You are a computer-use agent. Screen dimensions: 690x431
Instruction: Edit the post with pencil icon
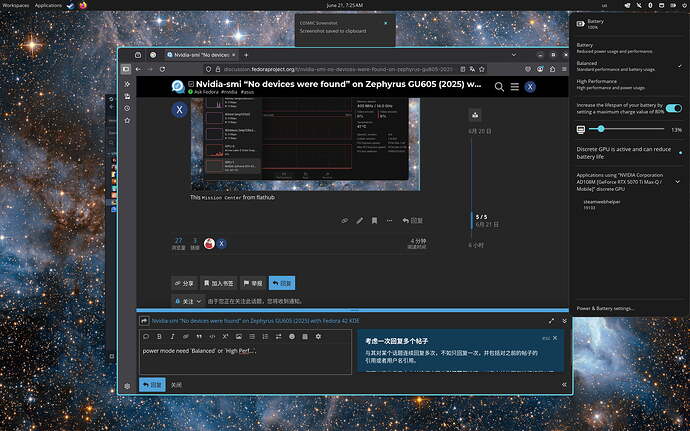[x=360, y=221]
